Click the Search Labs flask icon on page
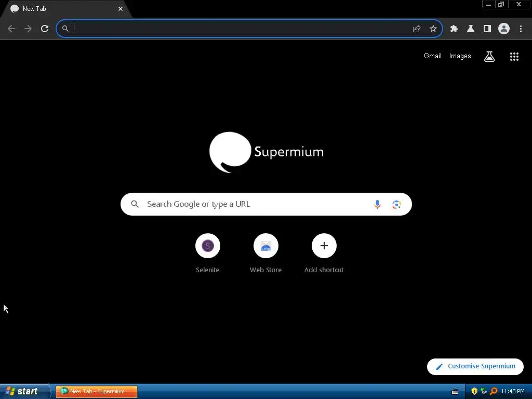This screenshot has height=399, width=532. point(489,57)
